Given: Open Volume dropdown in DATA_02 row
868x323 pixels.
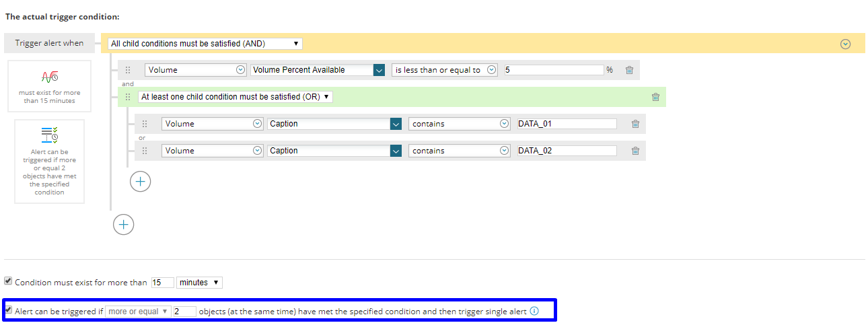Looking at the screenshot, I should [x=213, y=151].
